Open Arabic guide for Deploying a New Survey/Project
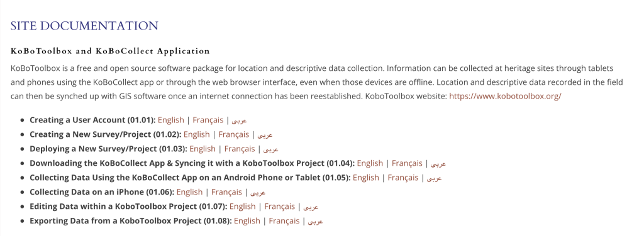 (271, 149)
